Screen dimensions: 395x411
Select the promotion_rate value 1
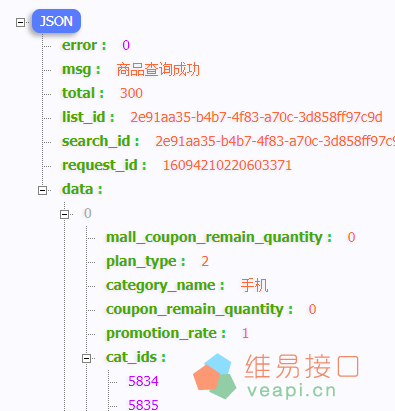245,333
